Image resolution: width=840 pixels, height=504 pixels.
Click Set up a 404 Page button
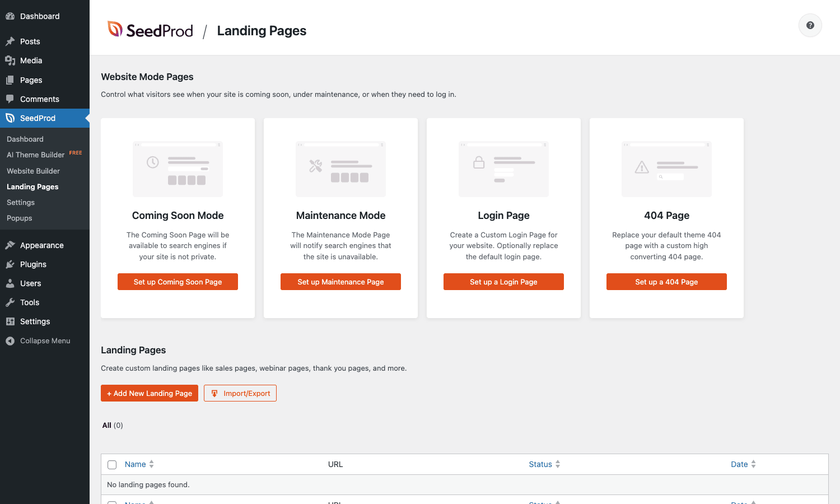[x=666, y=282]
